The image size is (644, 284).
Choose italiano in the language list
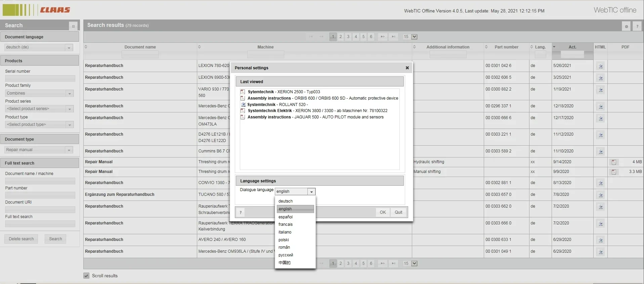click(x=285, y=232)
